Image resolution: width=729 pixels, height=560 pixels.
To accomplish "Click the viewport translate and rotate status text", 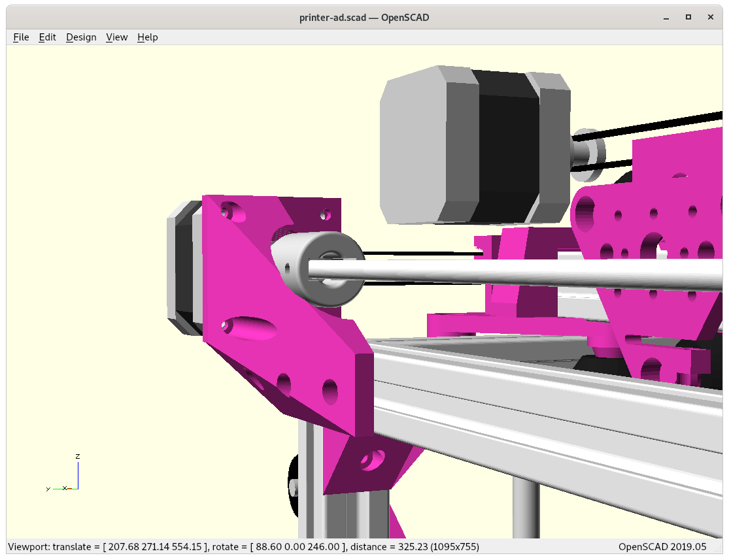I will point(243,546).
